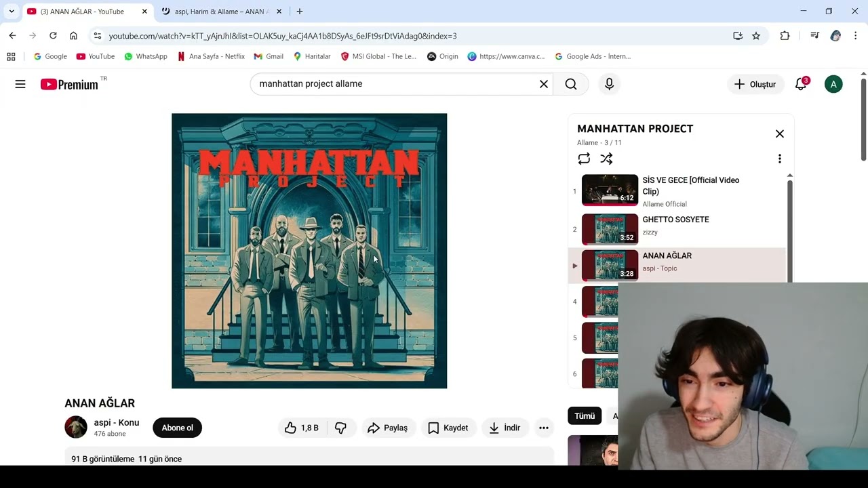Open Chrome three-dot menu
868x488 pixels.
tap(856, 36)
